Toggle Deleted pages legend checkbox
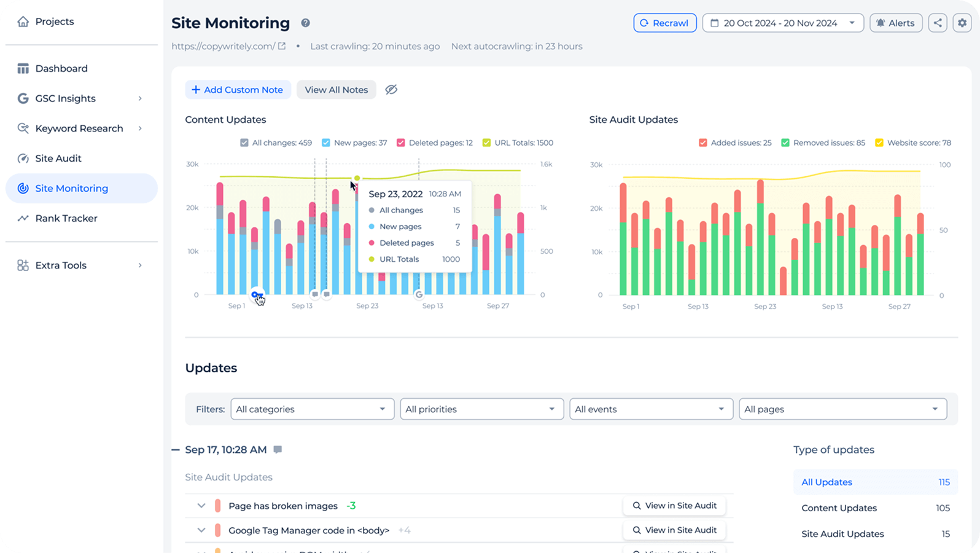The height and width of the screenshot is (553, 980). (401, 143)
